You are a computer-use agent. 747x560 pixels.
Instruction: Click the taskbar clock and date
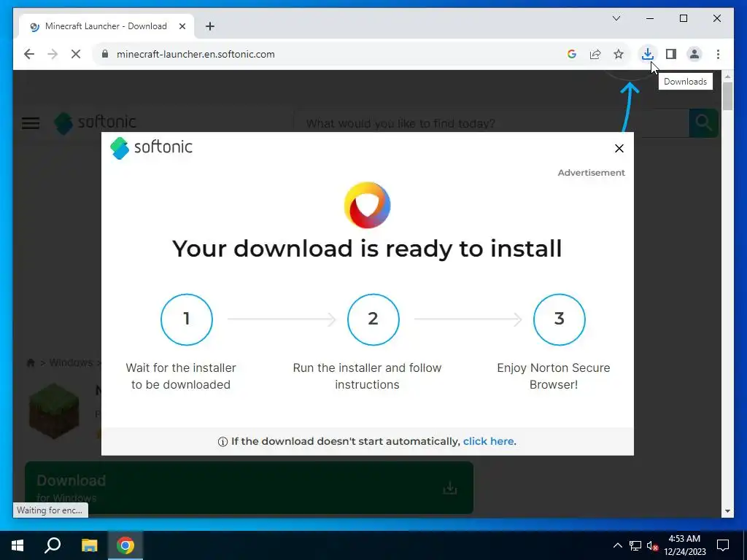(x=684, y=545)
